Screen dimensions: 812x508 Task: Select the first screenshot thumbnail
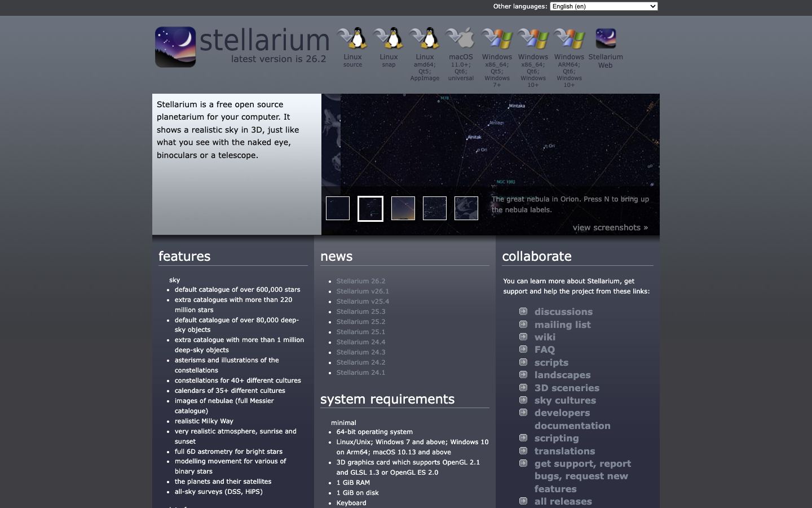(338, 208)
